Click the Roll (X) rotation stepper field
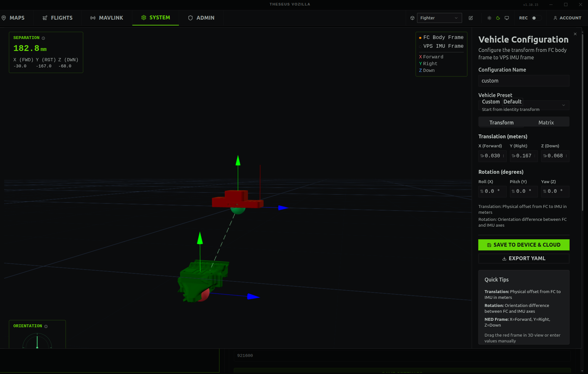 (492, 191)
